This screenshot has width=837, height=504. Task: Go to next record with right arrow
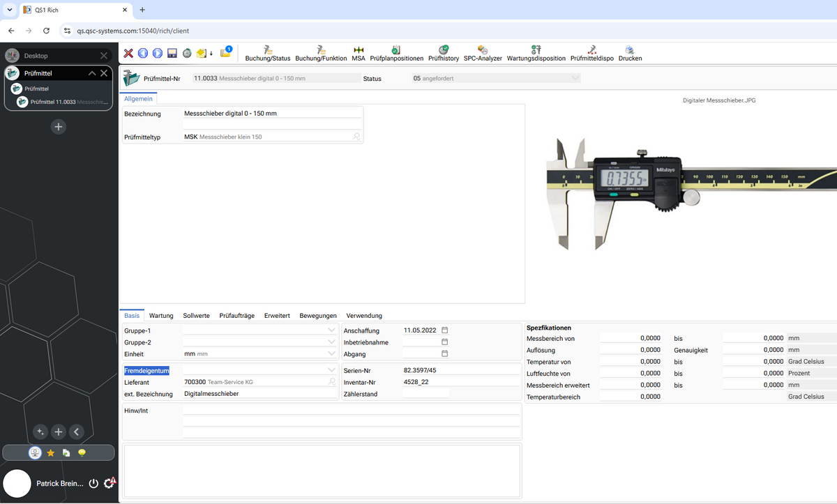(158, 53)
